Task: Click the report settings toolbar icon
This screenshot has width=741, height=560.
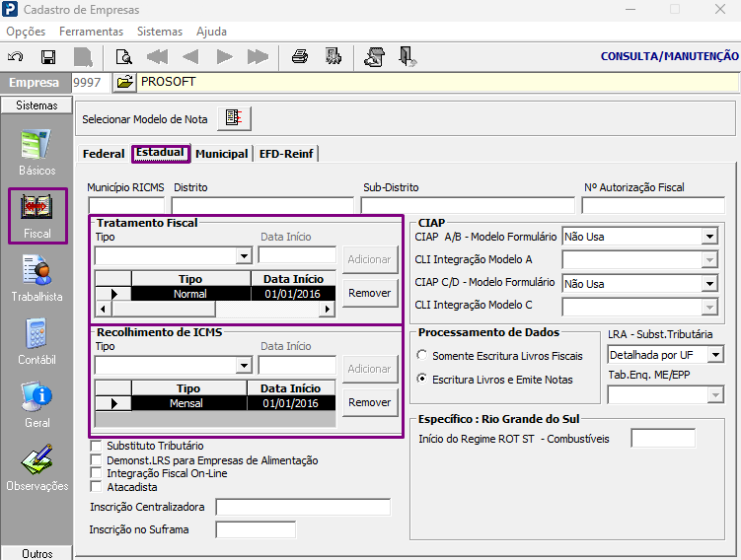Action: pyautogui.click(x=333, y=56)
